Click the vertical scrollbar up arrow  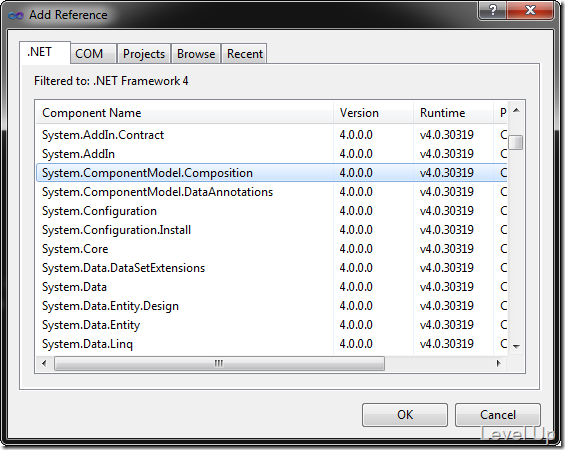[516, 110]
